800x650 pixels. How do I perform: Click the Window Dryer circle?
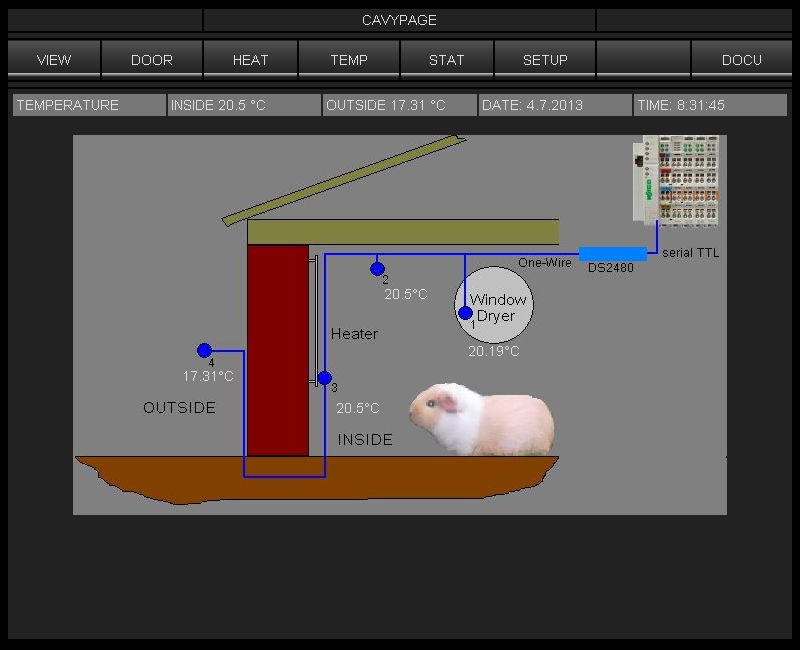click(x=494, y=305)
